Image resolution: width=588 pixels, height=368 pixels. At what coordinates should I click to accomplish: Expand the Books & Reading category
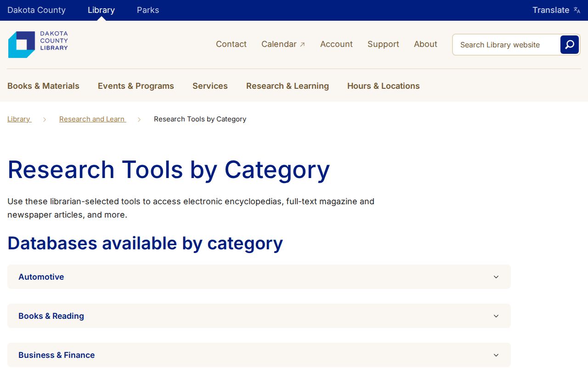coord(259,316)
